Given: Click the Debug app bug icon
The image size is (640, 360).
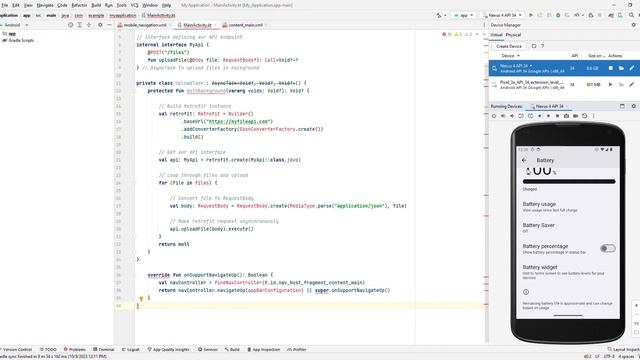Looking at the screenshot, I should point(558,15).
